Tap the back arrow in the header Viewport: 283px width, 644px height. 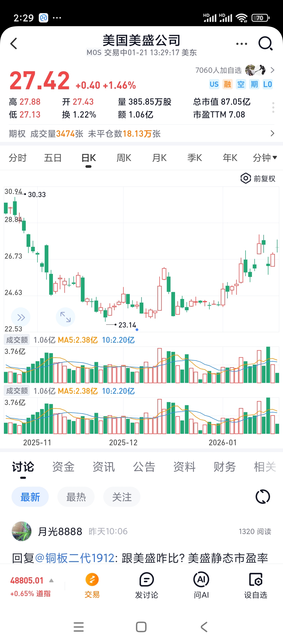14,43
